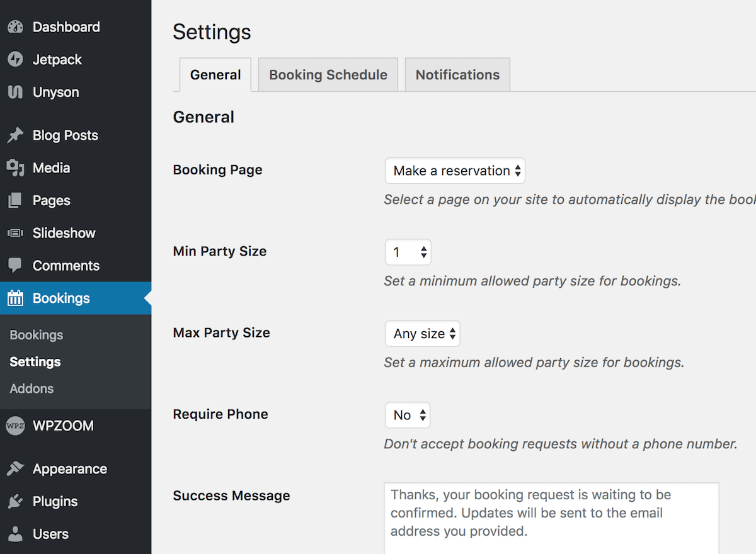This screenshot has width=756, height=554.
Task: Open the Addons submenu link
Action: click(31, 388)
